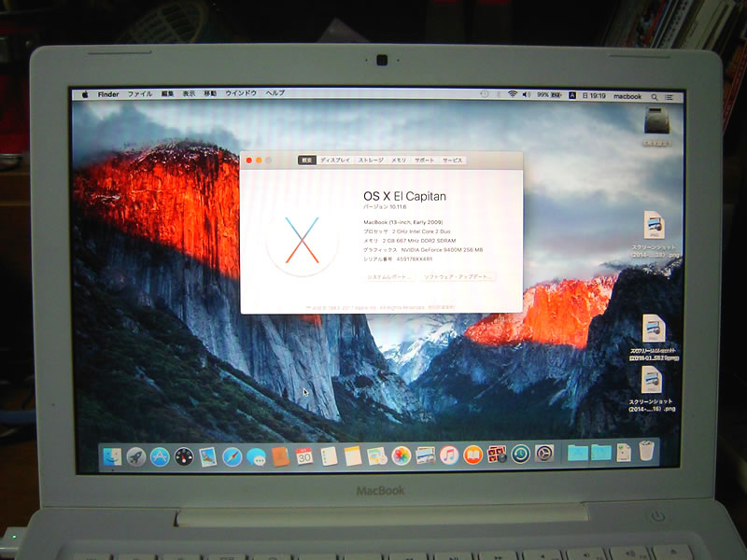This screenshot has width=747, height=560.
Task: Open the Finder menu
Action: point(108,94)
